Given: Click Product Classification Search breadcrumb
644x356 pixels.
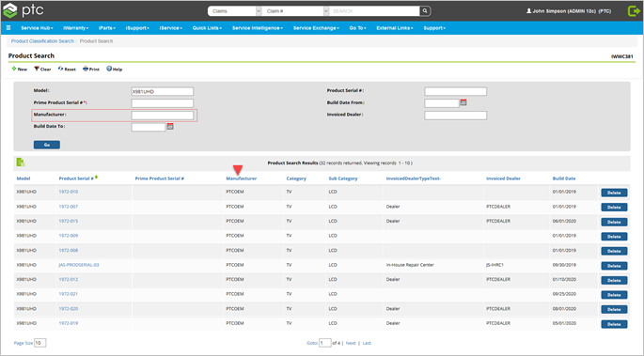Looking at the screenshot, I should coord(42,41).
